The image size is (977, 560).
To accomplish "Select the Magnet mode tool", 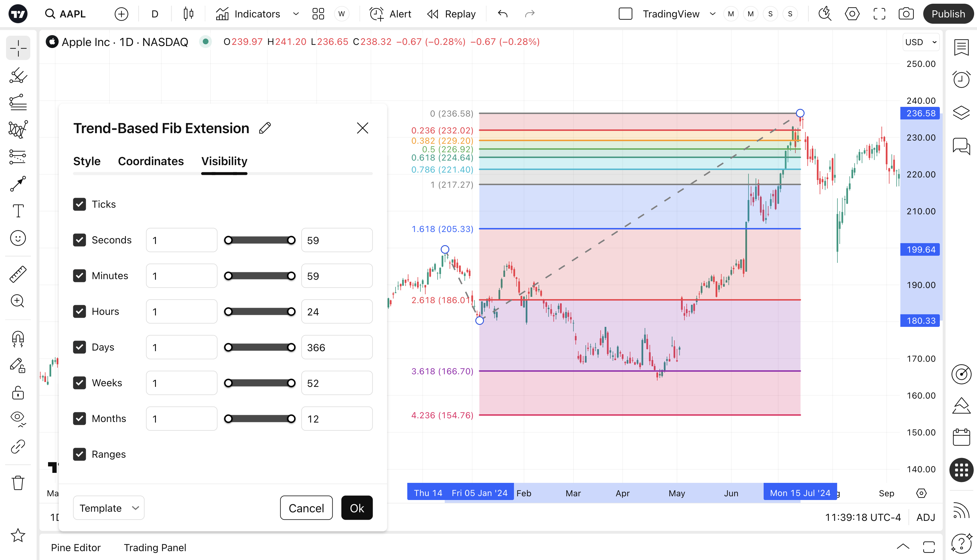I will coord(18,339).
